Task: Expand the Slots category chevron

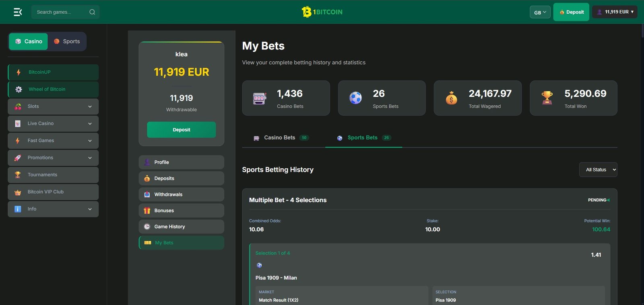Action: [x=90, y=106]
